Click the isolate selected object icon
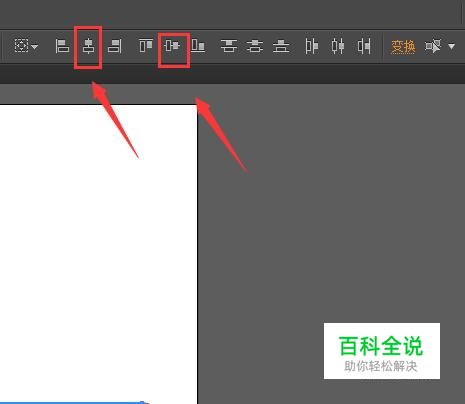The width and height of the screenshot is (465, 404). 433,46
